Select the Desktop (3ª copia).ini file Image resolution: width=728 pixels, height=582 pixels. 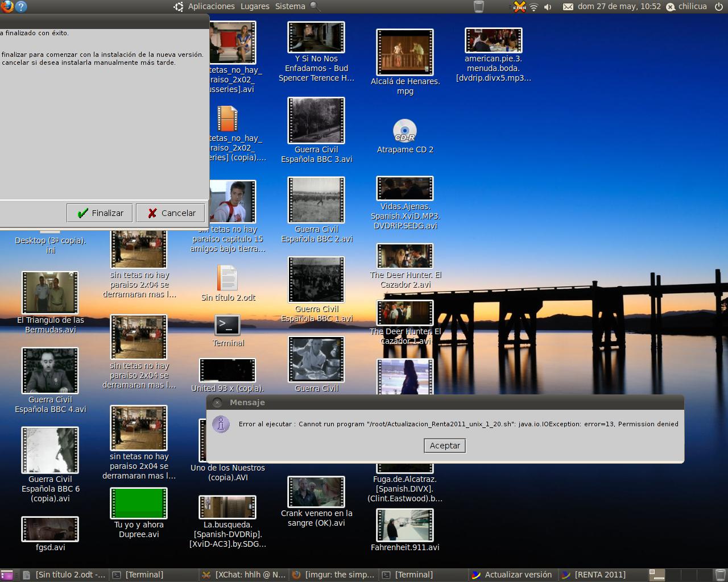point(50,245)
